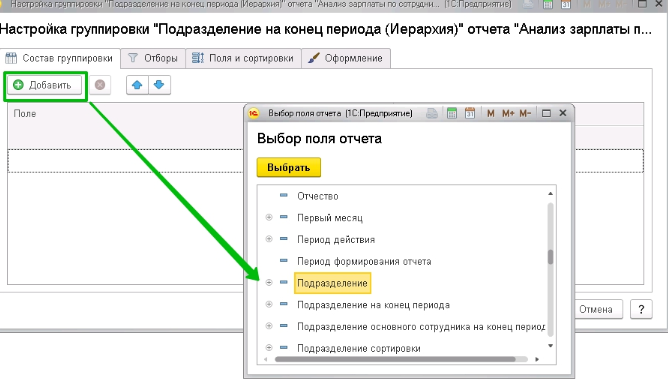This screenshot has height=380, width=668.
Task: Expand Подразделение на конец периода node
Action: pos(269,304)
